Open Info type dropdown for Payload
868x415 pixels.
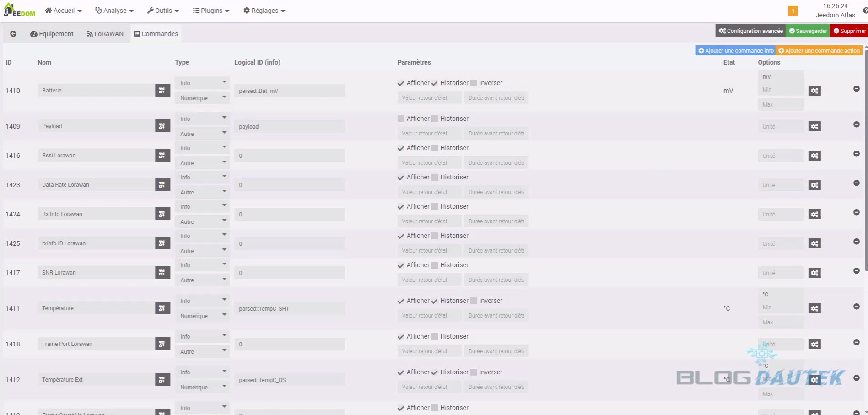[202, 119]
